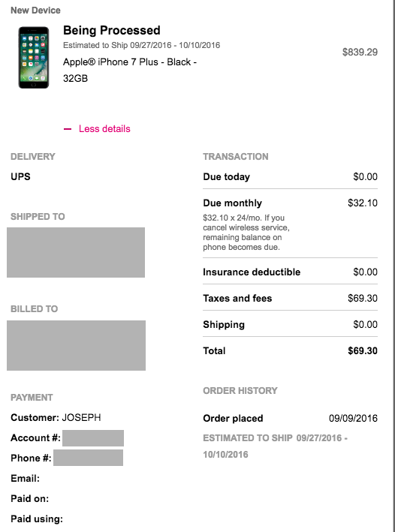Click the 24/mo installment terms note
The image size is (395, 532).
click(x=246, y=233)
